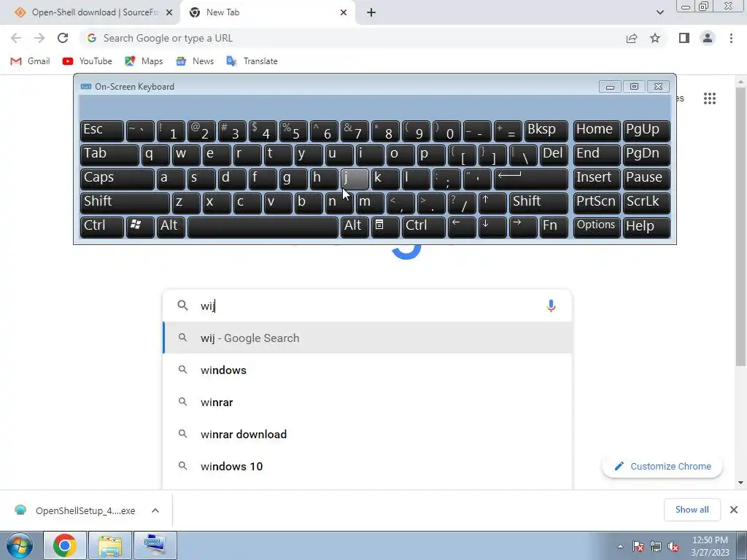Click Chrome icon in taskbar
This screenshot has width=747, height=560.
(x=65, y=545)
